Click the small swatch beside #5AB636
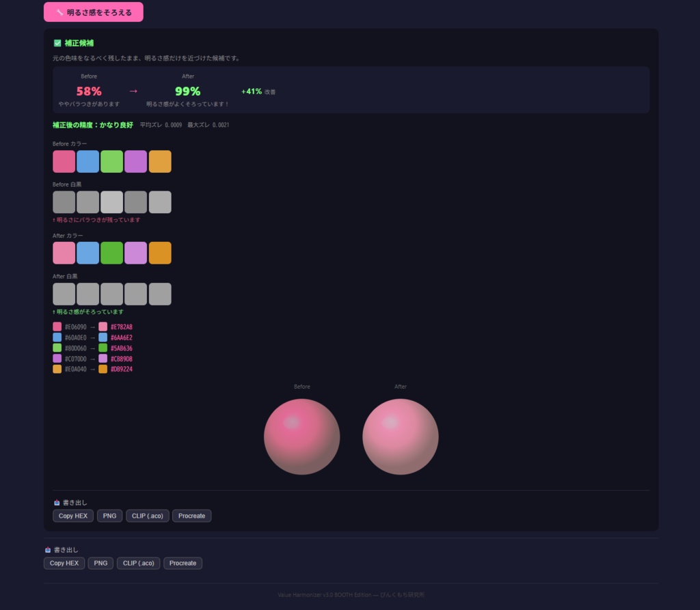Screen dimensions: 700x610 click(x=103, y=348)
